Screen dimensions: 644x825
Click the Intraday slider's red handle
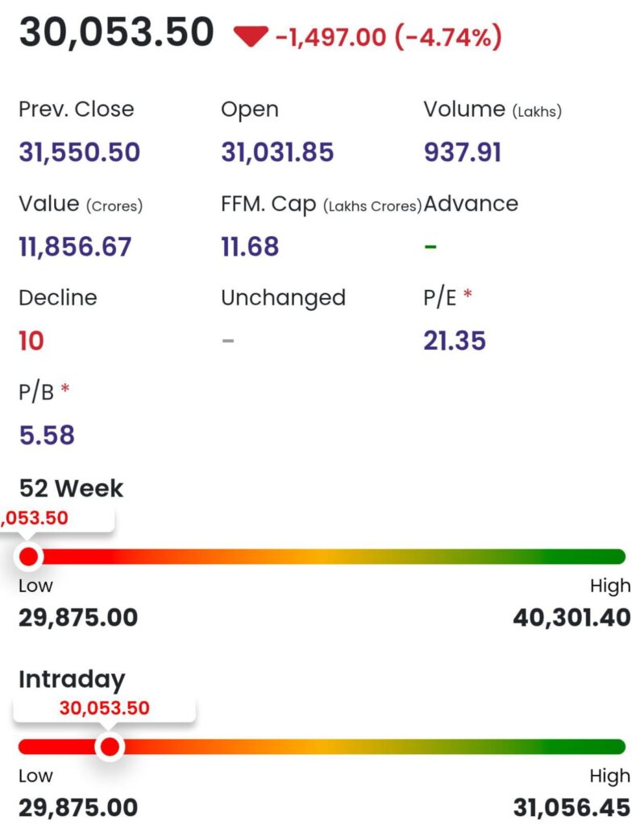(110, 748)
